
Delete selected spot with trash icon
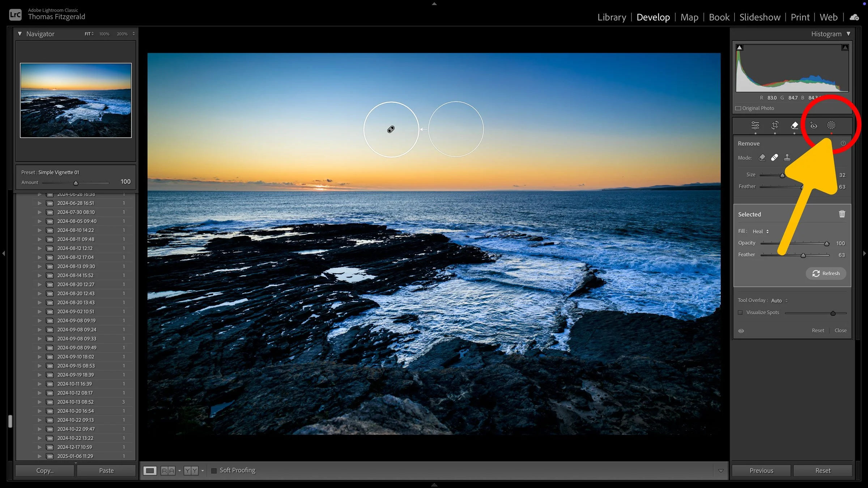[x=842, y=214]
